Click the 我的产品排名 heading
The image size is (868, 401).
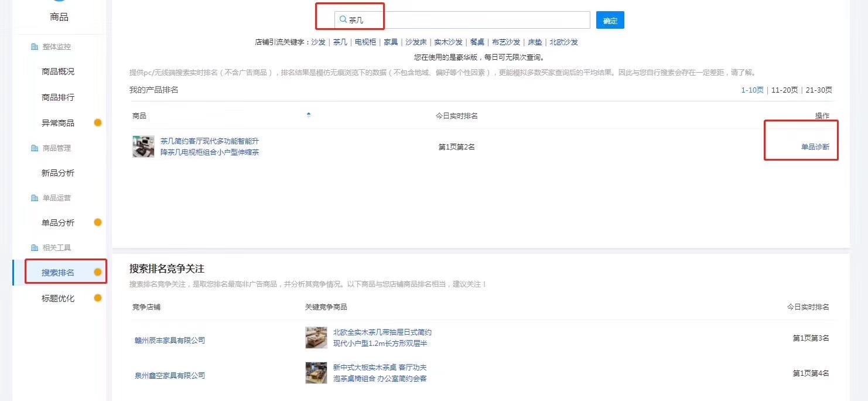click(x=154, y=90)
